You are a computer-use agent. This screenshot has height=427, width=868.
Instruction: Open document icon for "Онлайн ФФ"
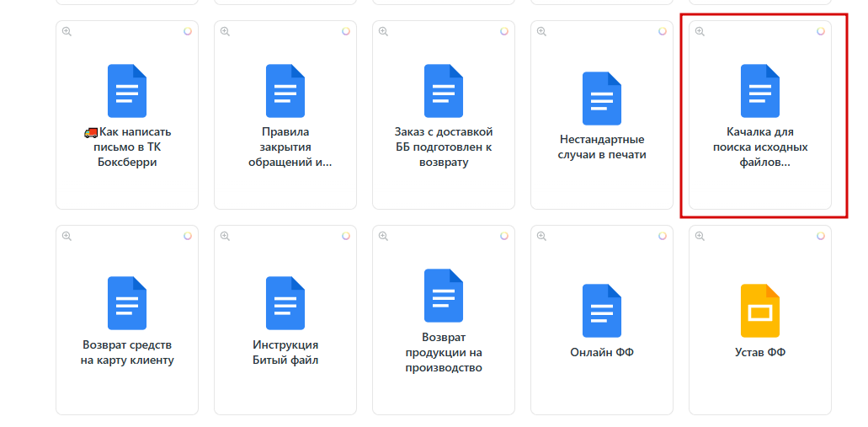pyautogui.click(x=602, y=311)
